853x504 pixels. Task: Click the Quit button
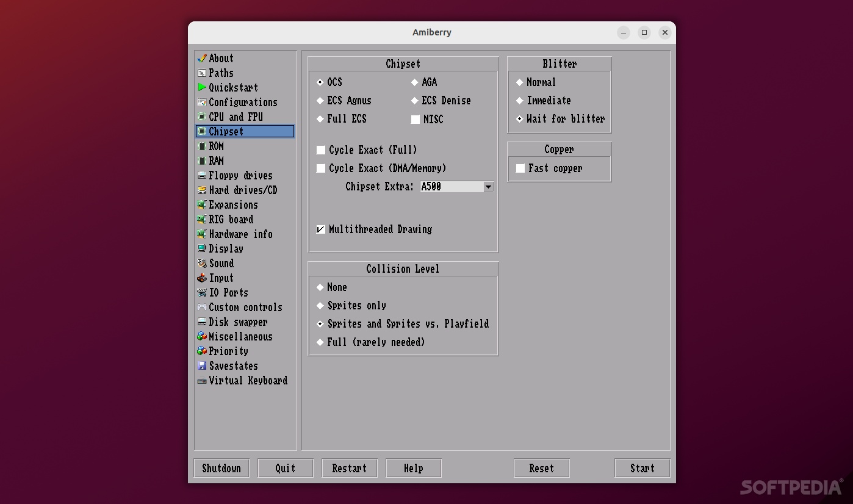(x=286, y=468)
